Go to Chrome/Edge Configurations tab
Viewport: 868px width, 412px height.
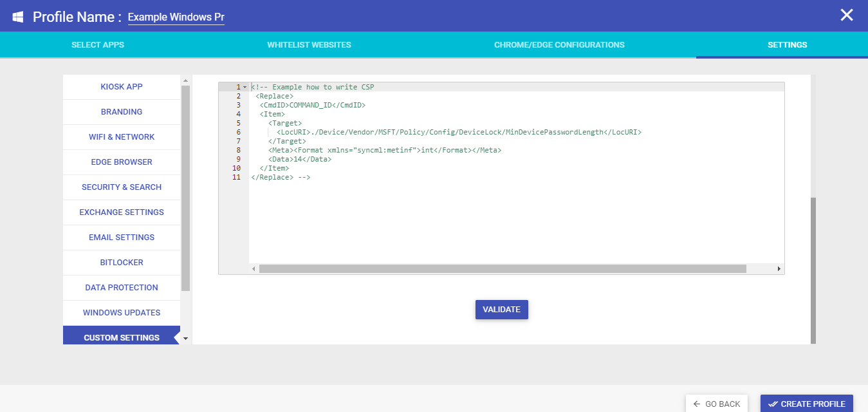click(x=559, y=45)
